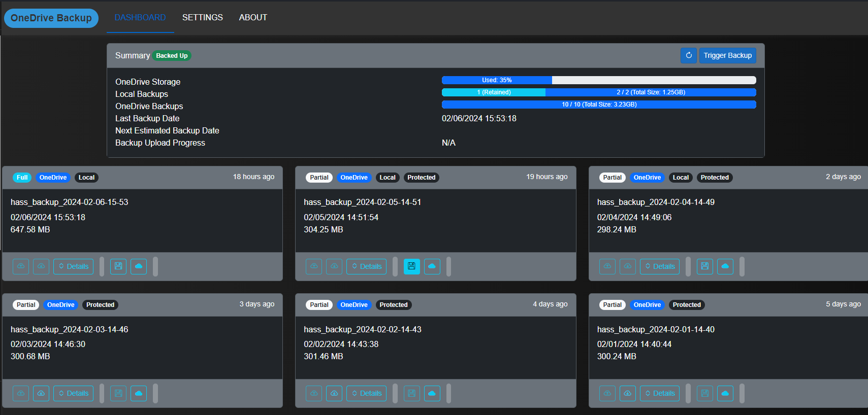Open the SETTINGS tab
Screen dimensions: 868x415
(203, 17)
